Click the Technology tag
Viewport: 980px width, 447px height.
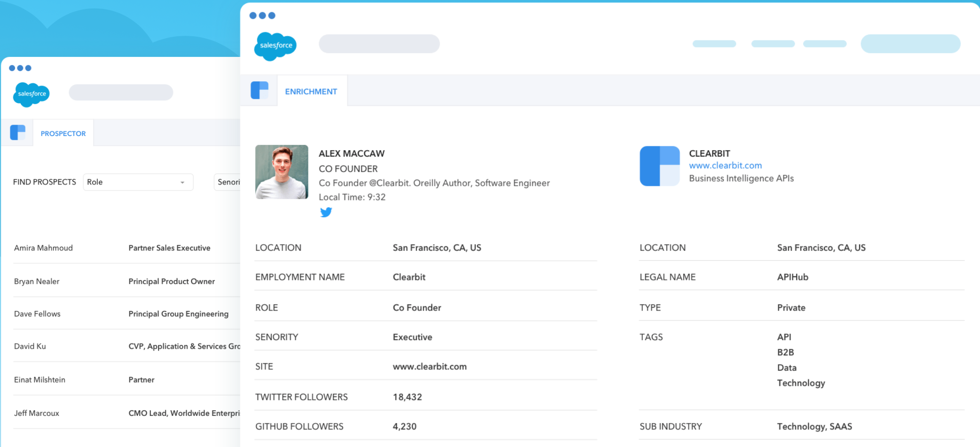click(801, 383)
